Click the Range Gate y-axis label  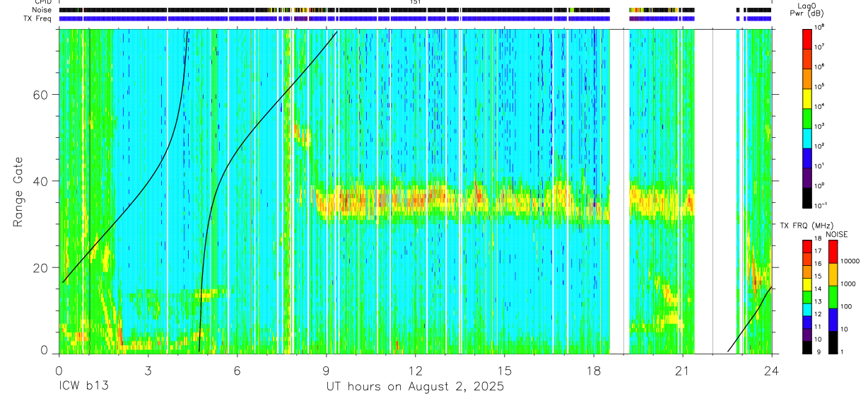coord(19,192)
